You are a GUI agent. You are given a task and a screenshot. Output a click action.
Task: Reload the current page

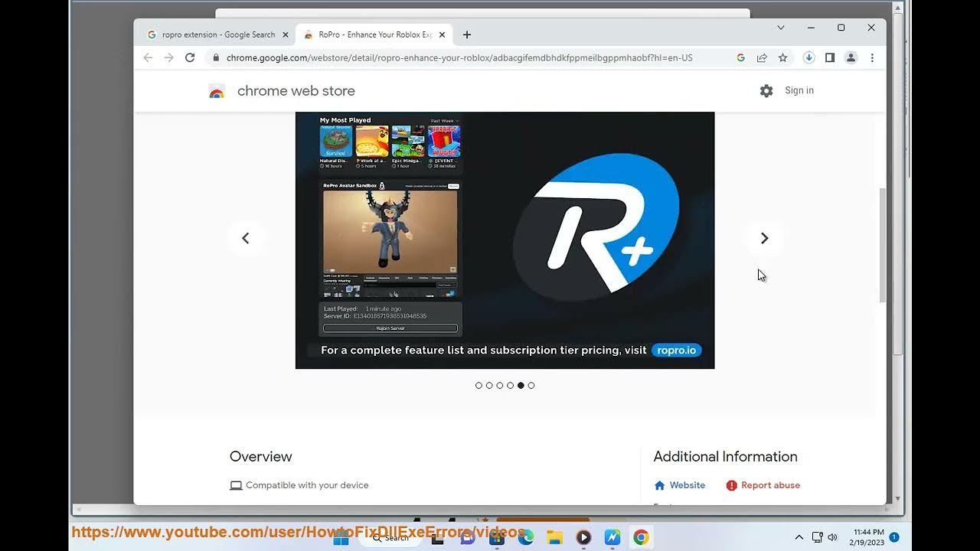coord(190,57)
